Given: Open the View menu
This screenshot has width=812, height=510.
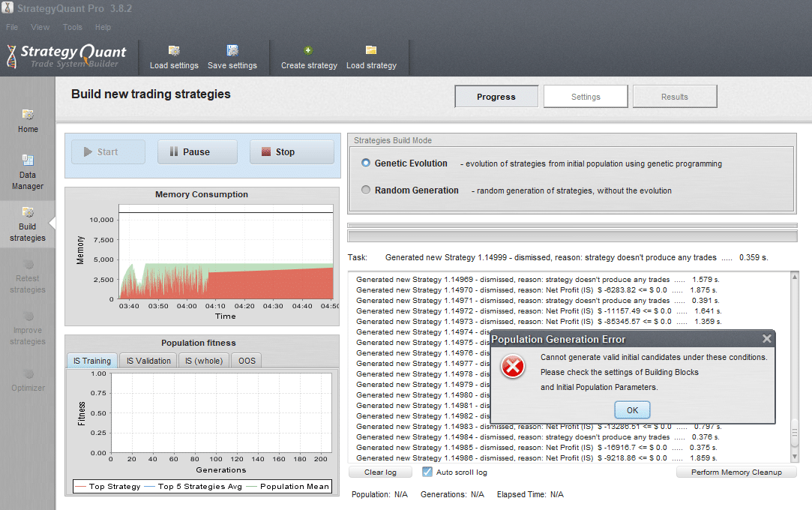Looking at the screenshot, I should tap(40, 27).
